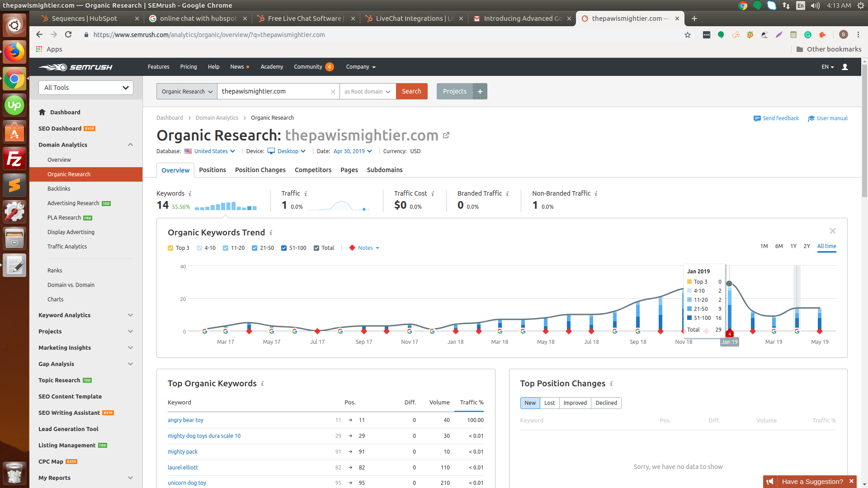This screenshot has width=868, height=488.
Task: Open the 'angry bear toy' keyword link
Action: pos(185,420)
